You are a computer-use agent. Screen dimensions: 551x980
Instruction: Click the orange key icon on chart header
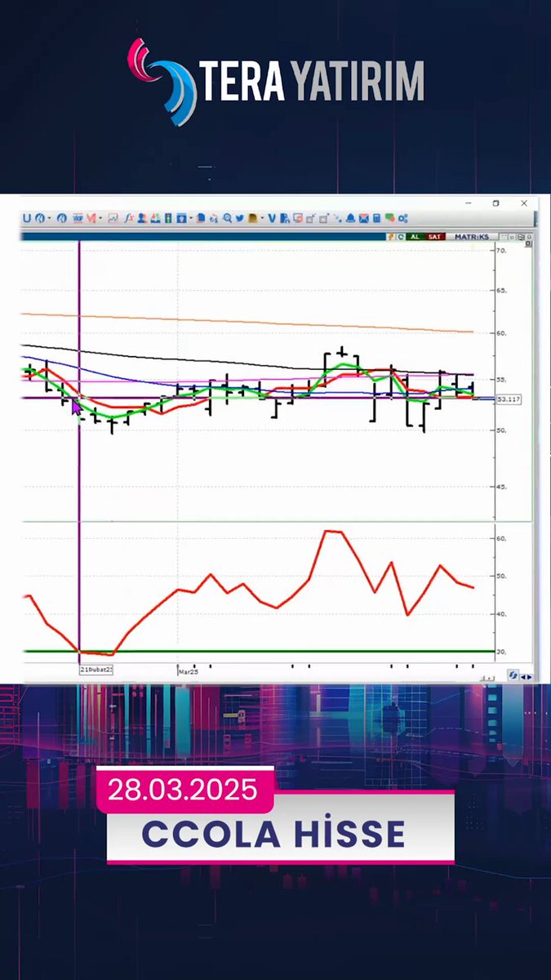click(x=391, y=237)
